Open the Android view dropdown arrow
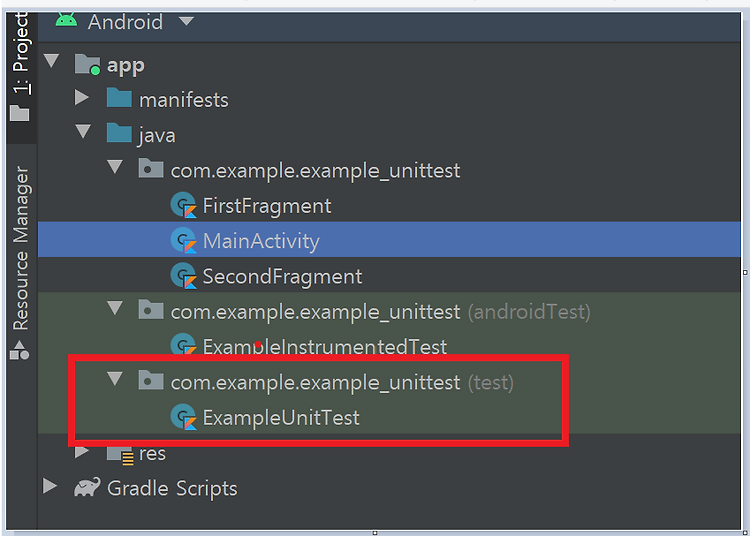Screen dimensions: 750x536 click(x=186, y=21)
